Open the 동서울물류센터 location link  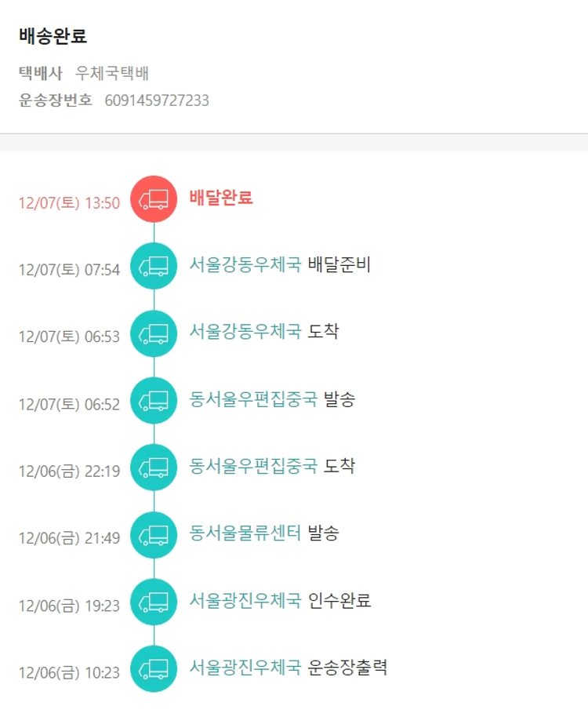click(x=245, y=533)
